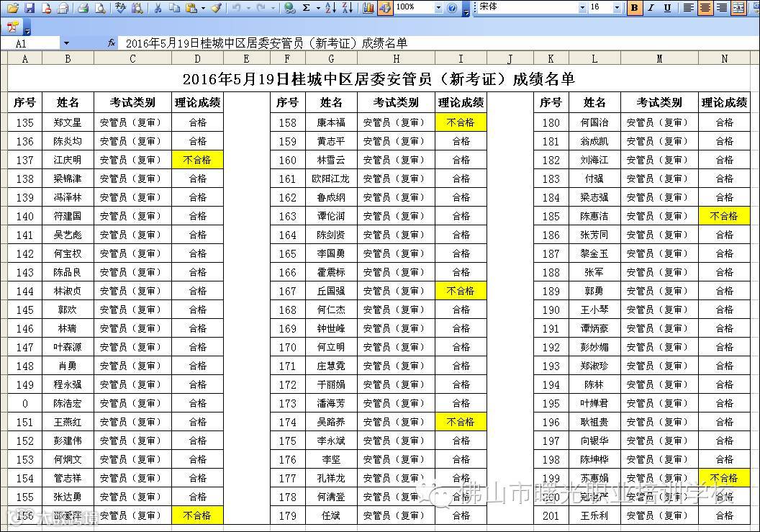Viewport: 760px width, 532px height.
Task: Open the Research binoculars icon
Action: 137,8
